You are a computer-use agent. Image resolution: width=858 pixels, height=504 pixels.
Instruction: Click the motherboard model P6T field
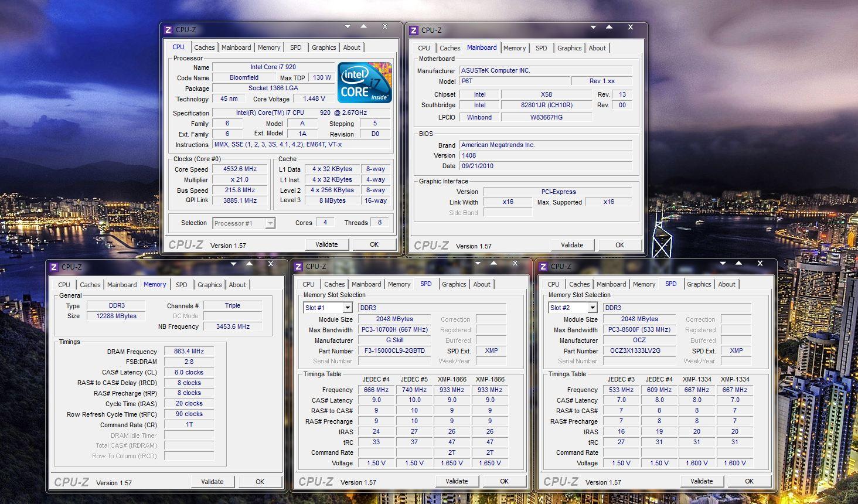(x=514, y=81)
